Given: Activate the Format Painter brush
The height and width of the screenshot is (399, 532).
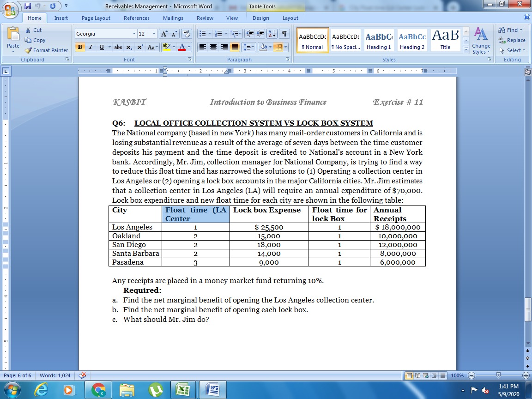Looking at the screenshot, I should [28, 50].
